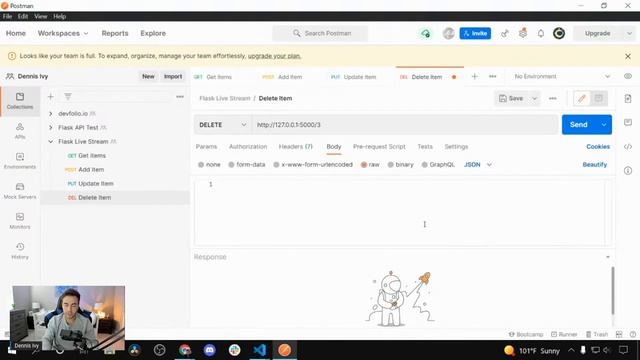Click the Import button
Viewport: 640px width, 360px height.
173,76
